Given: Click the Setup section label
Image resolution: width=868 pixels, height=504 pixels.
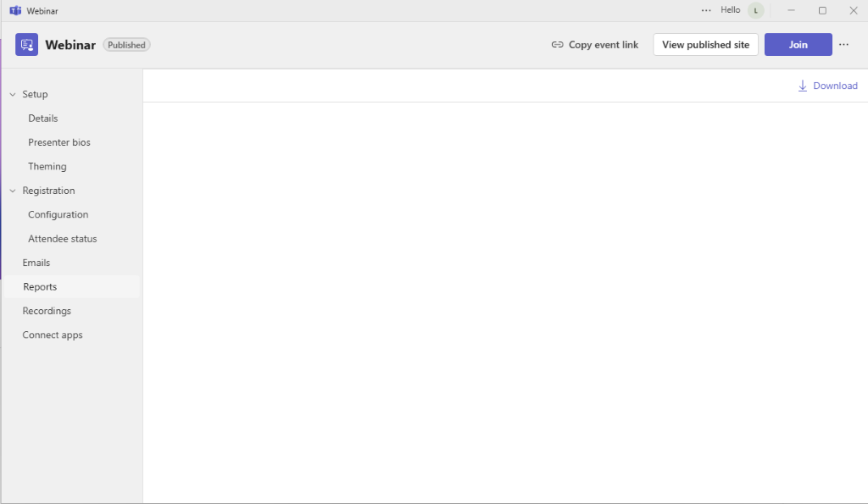Looking at the screenshot, I should (35, 94).
